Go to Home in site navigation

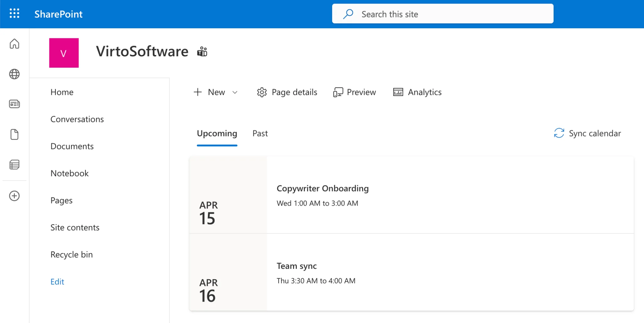62,92
